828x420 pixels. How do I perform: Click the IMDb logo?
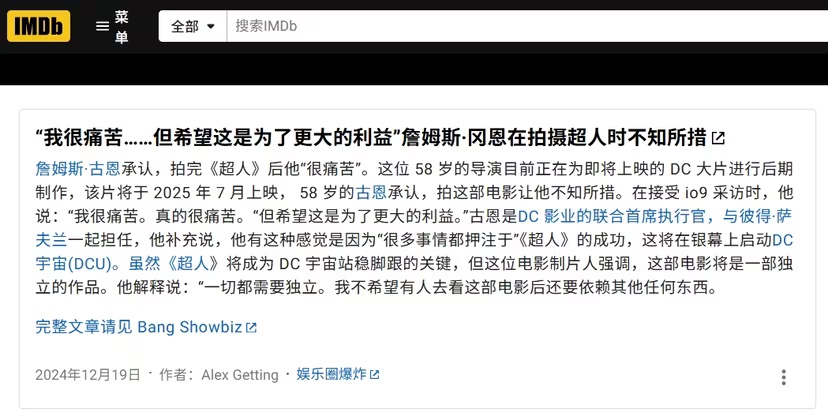coord(39,26)
